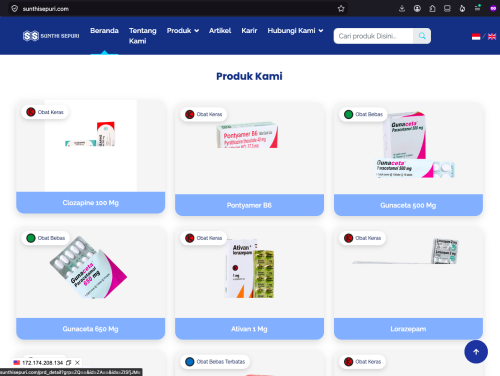Click the 172.174.208.134 IP address text
This screenshot has width=500, height=376.
pos(43,363)
